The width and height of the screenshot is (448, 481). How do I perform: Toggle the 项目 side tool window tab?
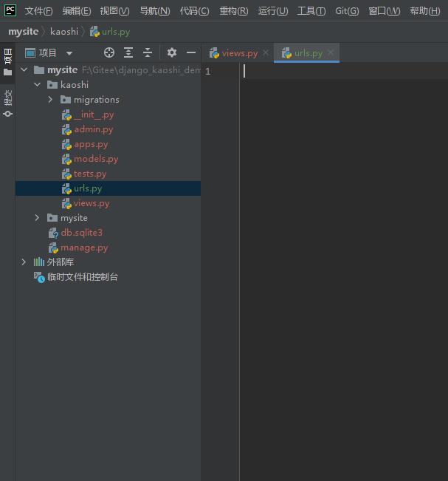[x=7, y=62]
